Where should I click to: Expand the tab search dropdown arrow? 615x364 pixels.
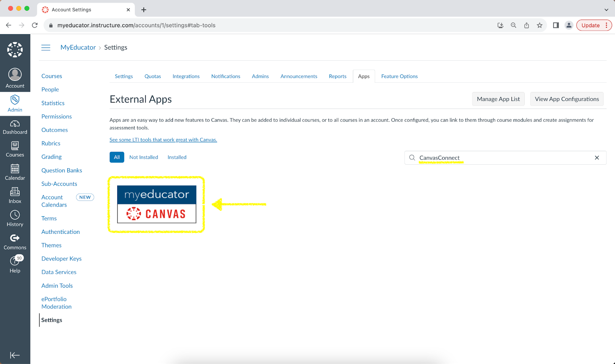(606, 10)
